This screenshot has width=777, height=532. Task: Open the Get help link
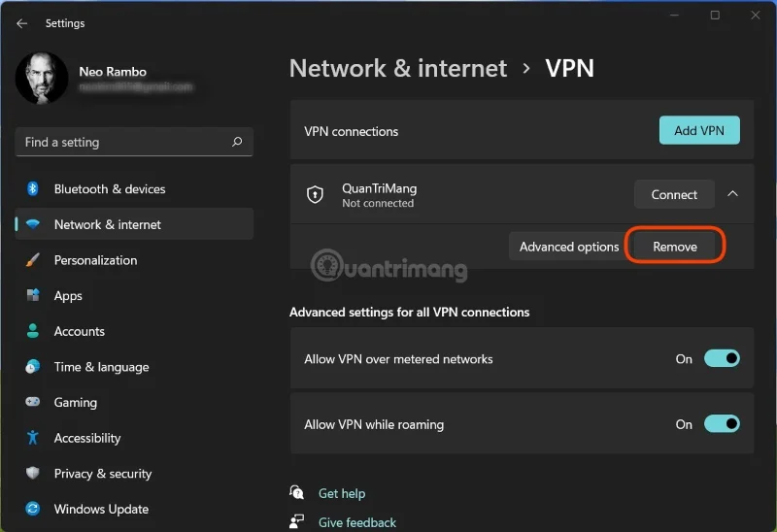tap(342, 493)
